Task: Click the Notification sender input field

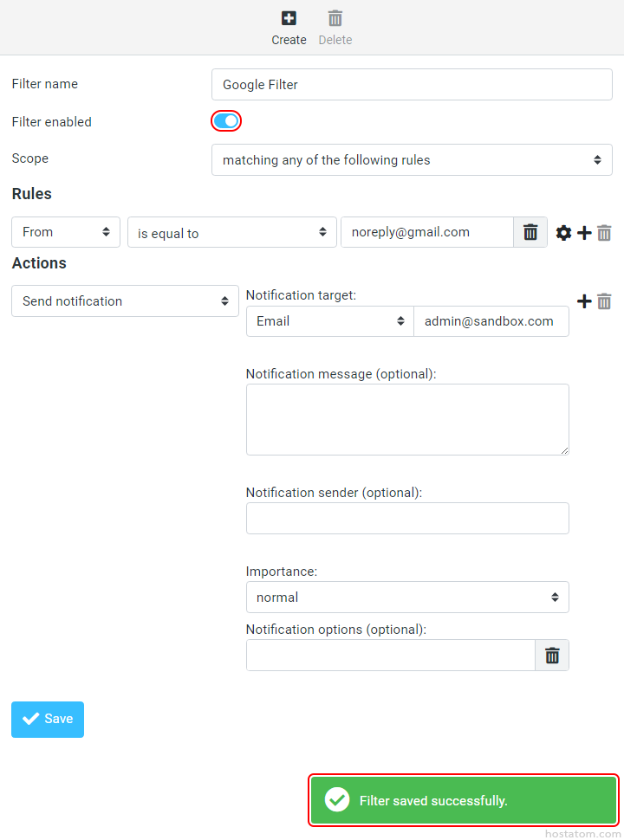Action: coord(407,518)
